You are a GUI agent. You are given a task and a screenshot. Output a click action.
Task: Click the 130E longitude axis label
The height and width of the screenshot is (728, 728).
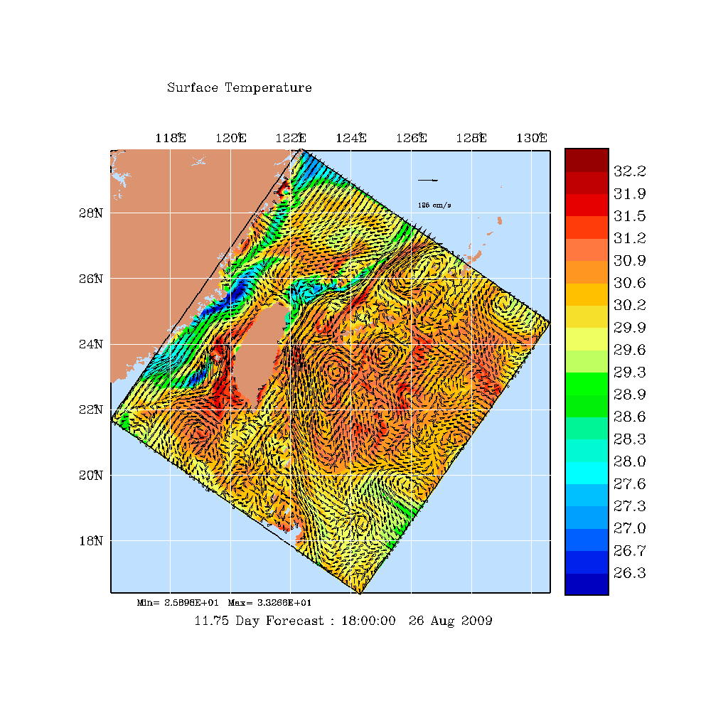531,139
